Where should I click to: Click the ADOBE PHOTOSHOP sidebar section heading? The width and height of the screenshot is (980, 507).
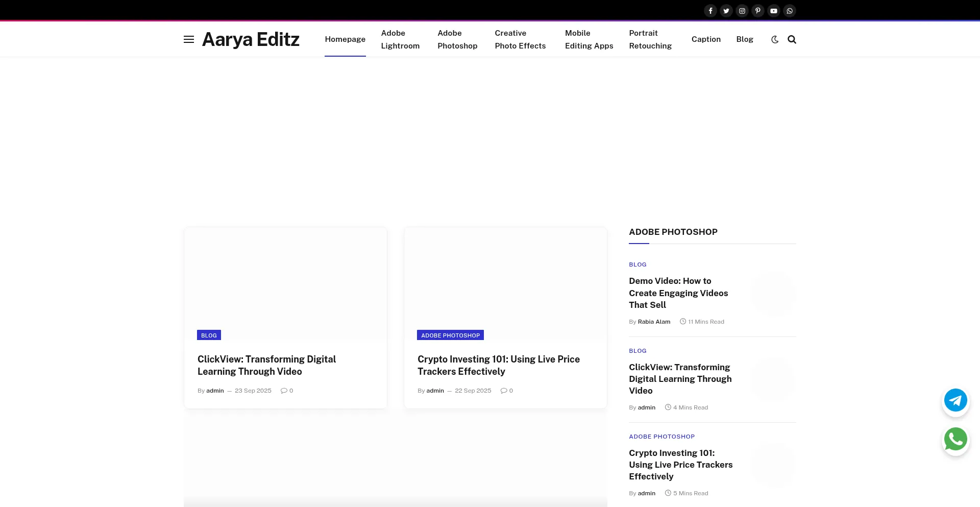[673, 232]
